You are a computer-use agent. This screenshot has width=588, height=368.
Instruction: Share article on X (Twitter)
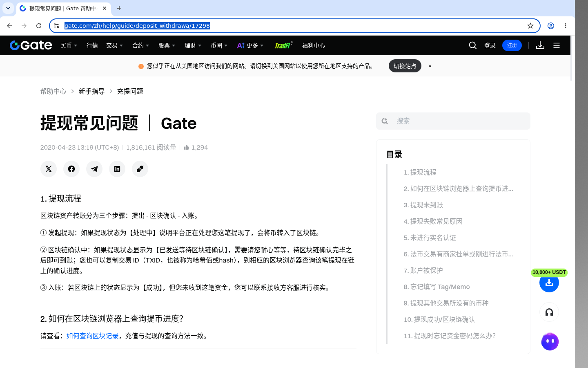[49, 169]
